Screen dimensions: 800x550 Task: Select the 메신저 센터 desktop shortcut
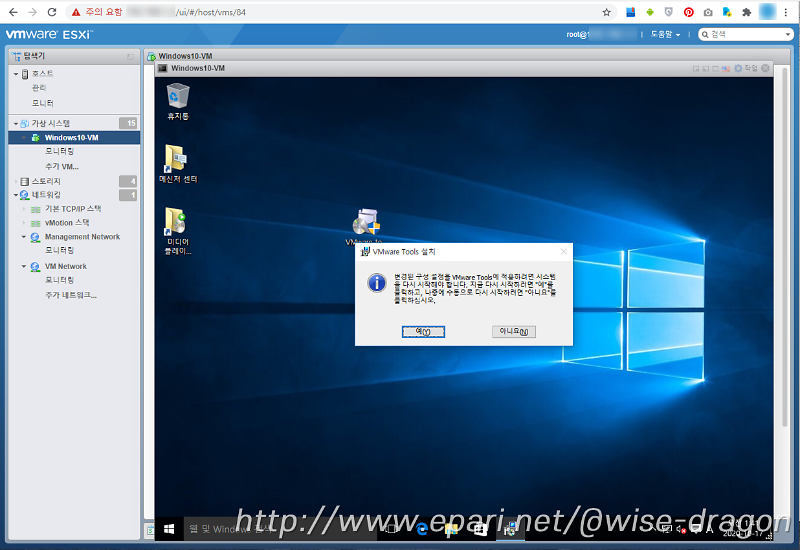coord(178,164)
